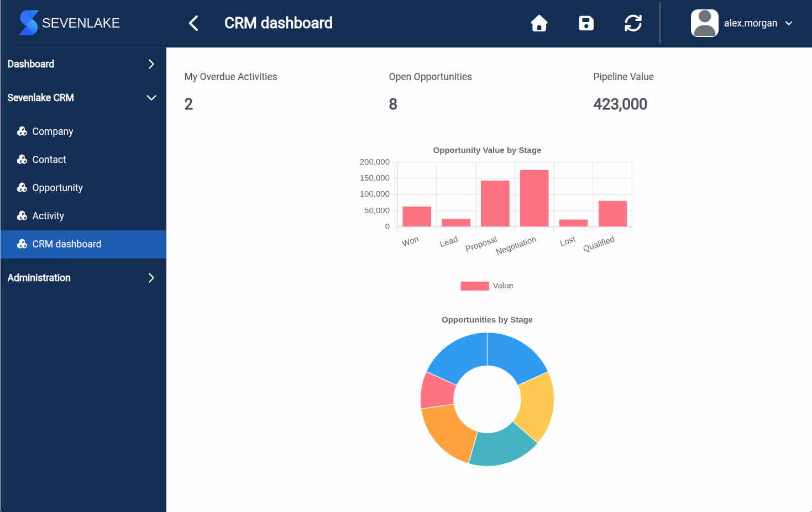This screenshot has width=812, height=512.
Task: Click the Lost bar in chart
Action: coord(574,223)
